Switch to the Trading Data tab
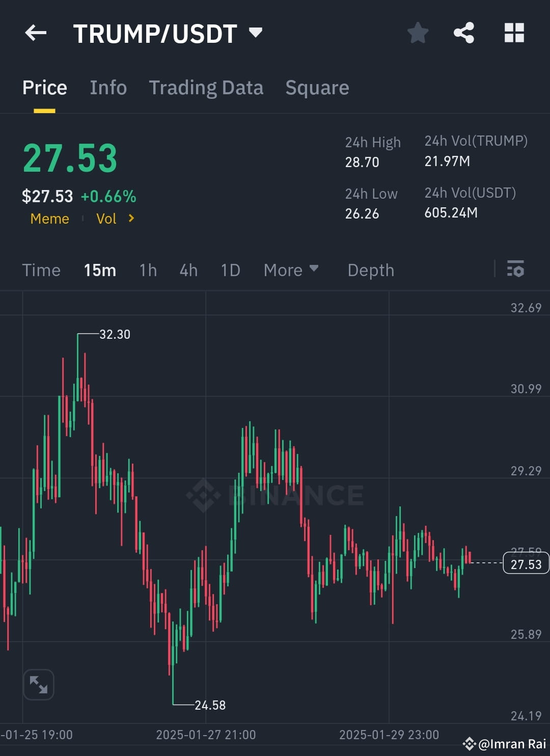550x756 pixels. pyautogui.click(x=206, y=87)
